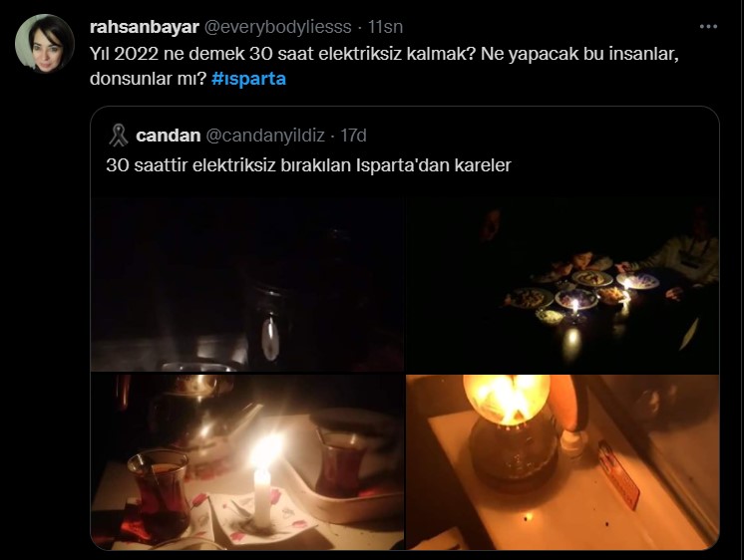
Task: Click the lit candle in the bottom-left photo
Action: coord(263,481)
